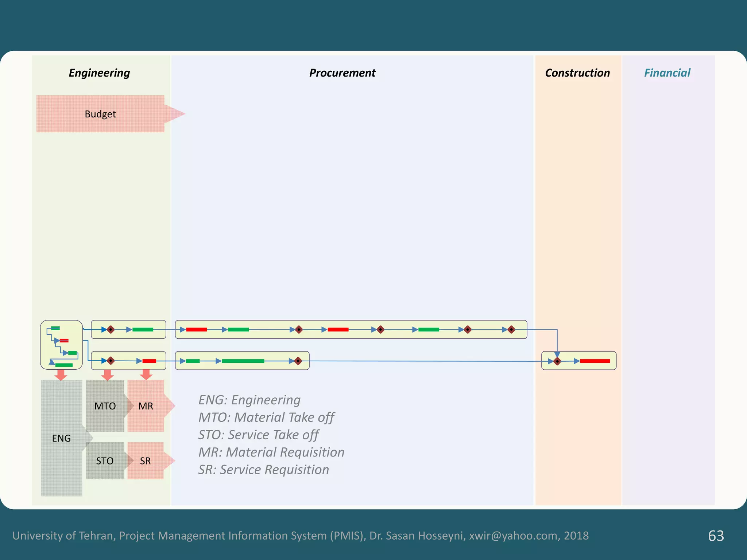Screen dimensions: 747x560
Task: Click the Engineering column header
Action: coord(99,73)
